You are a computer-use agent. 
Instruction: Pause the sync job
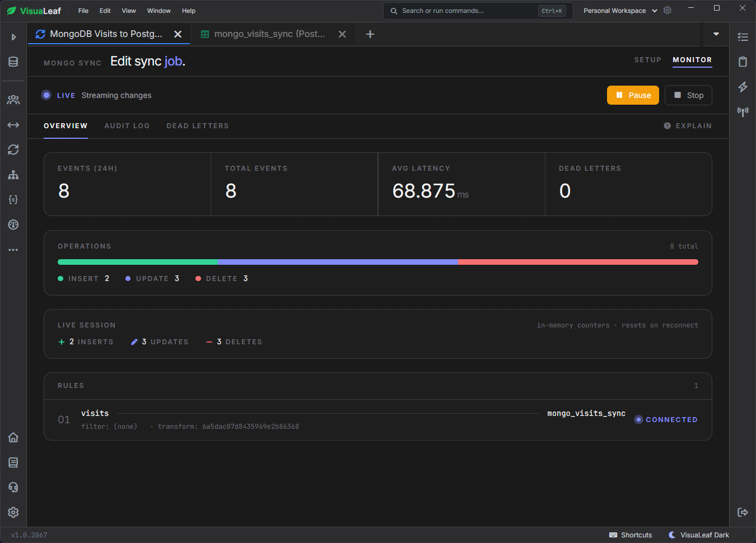(x=633, y=95)
